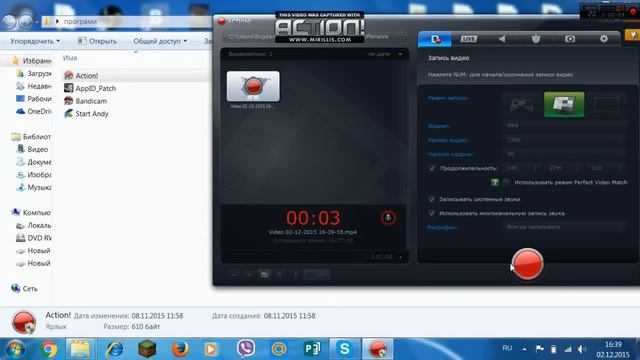Open Microsoft Publisher from the taskbar
This screenshot has height=360, width=640.
(312, 349)
